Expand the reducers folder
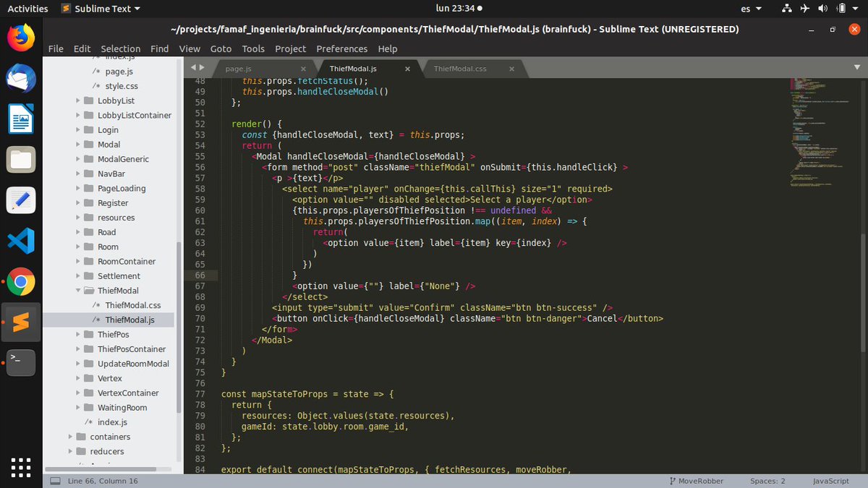868x488 pixels. (70, 451)
